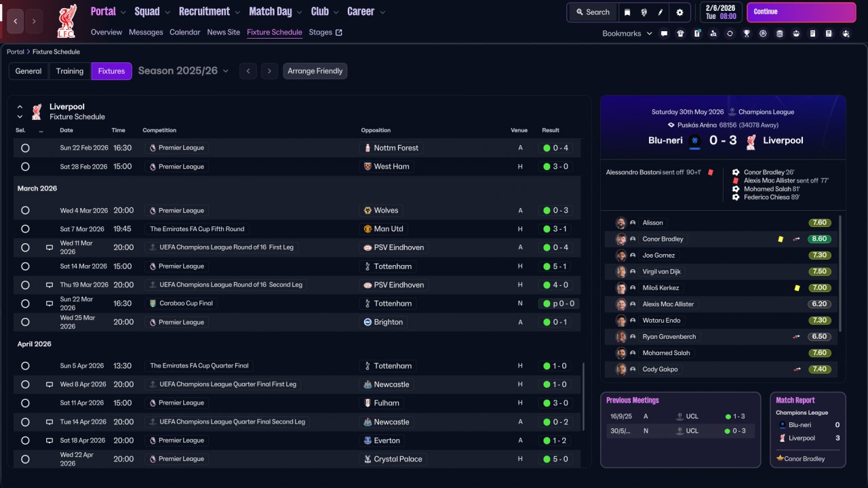
Task: Switch to the Training tab
Action: click(x=70, y=71)
